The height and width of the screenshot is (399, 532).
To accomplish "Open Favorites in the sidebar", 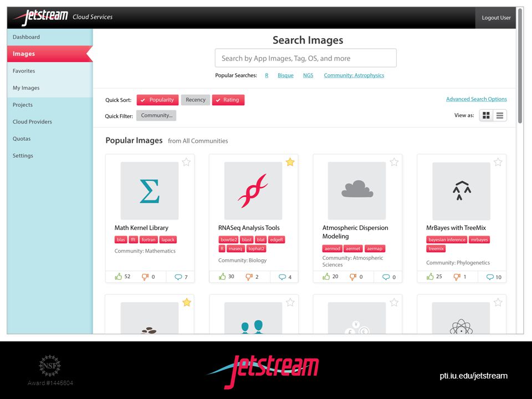I will pyautogui.click(x=50, y=71).
